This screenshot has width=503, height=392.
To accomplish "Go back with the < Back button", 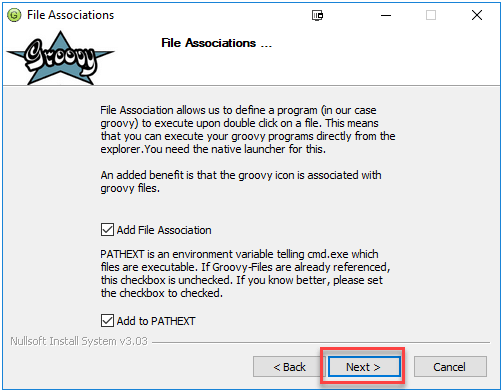I will tap(289, 367).
